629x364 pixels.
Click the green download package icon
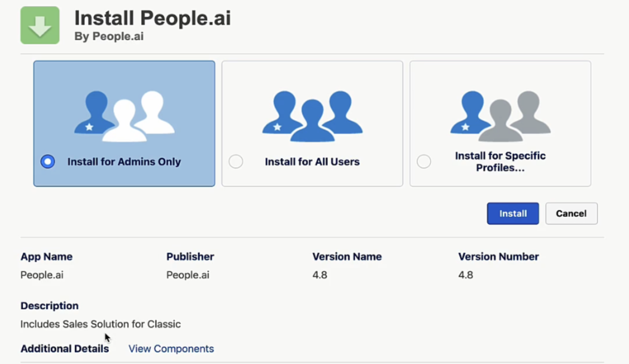40,25
